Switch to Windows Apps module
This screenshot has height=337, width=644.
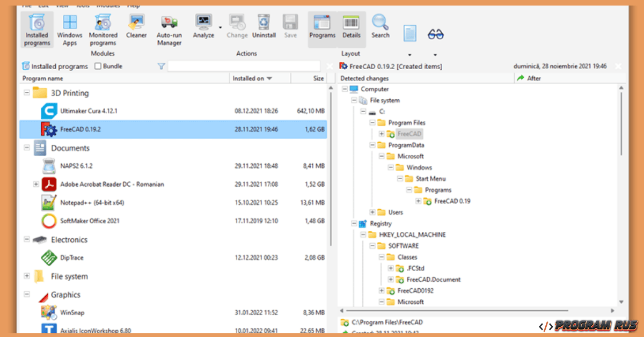pos(69,30)
